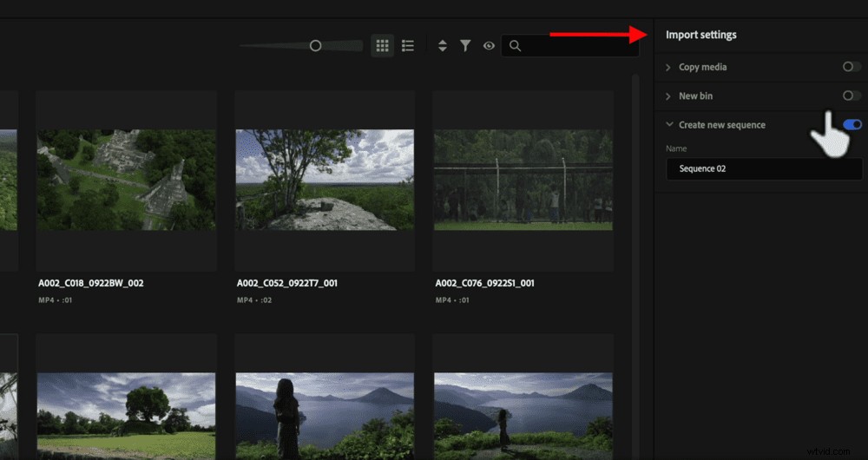Select clip thumbnail A002_C052_0922T7_001

pos(325,180)
